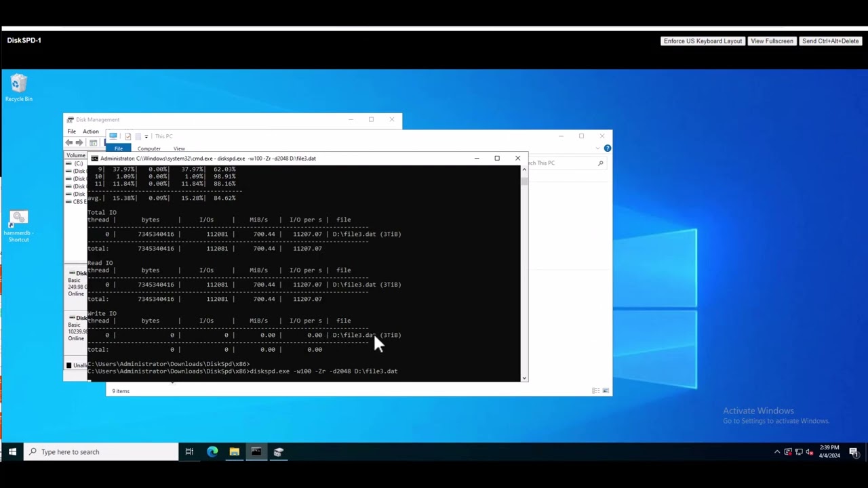Screen dimensions: 868x488
Task: Click Send Ctrl+Alt+Delete button
Action: [x=830, y=41]
